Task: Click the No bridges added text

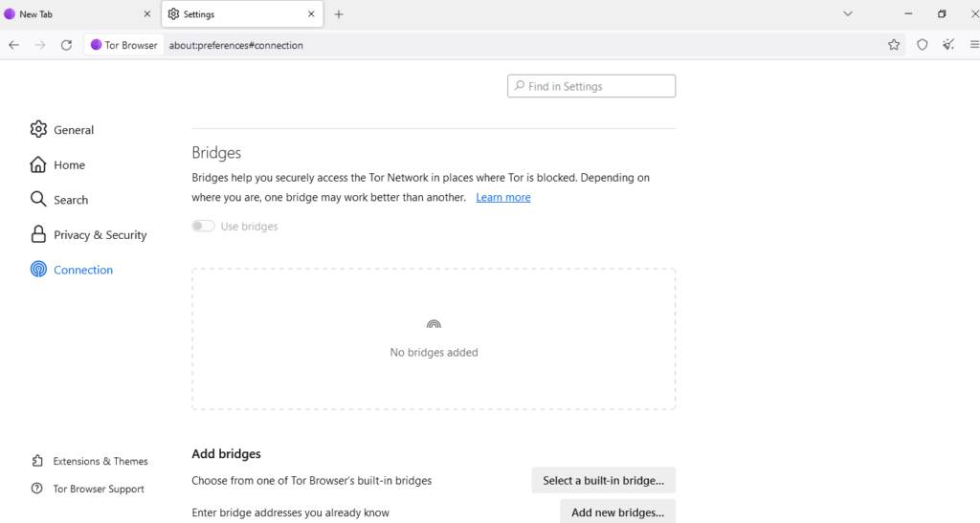Action: coord(434,353)
